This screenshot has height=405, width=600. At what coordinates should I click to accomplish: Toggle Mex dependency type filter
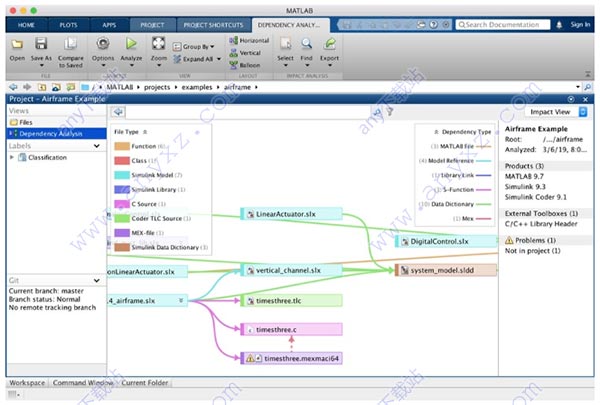tap(472, 219)
